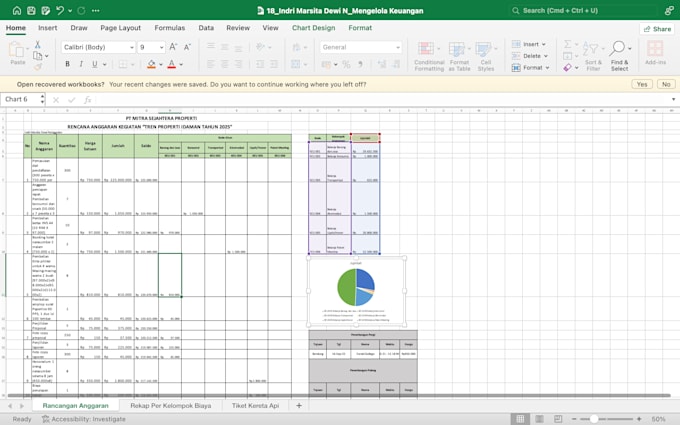Open the Data ribbon tab
This screenshot has height=425, width=680.
point(206,28)
